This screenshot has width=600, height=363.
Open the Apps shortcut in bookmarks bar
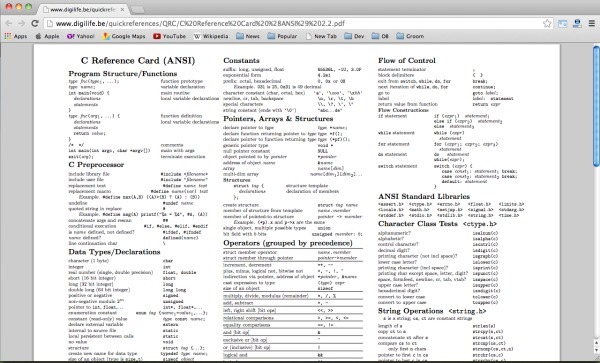click(x=16, y=36)
